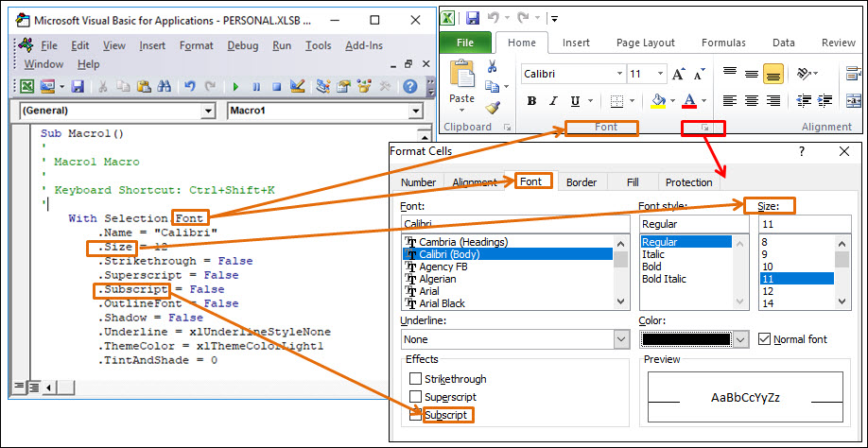The height and width of the screenshot is (448, 868).
Task: Pause execution using the Break icon
Action: 256,87
